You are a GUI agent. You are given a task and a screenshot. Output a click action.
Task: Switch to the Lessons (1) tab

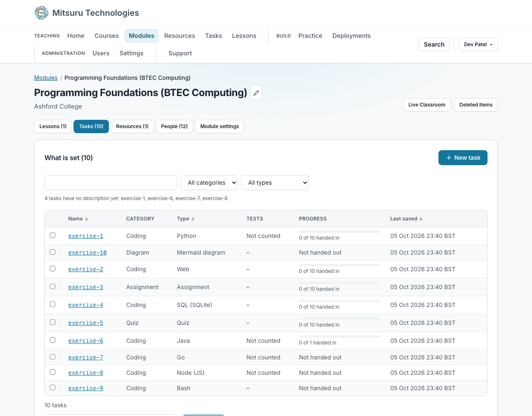(x=53, y=126)
